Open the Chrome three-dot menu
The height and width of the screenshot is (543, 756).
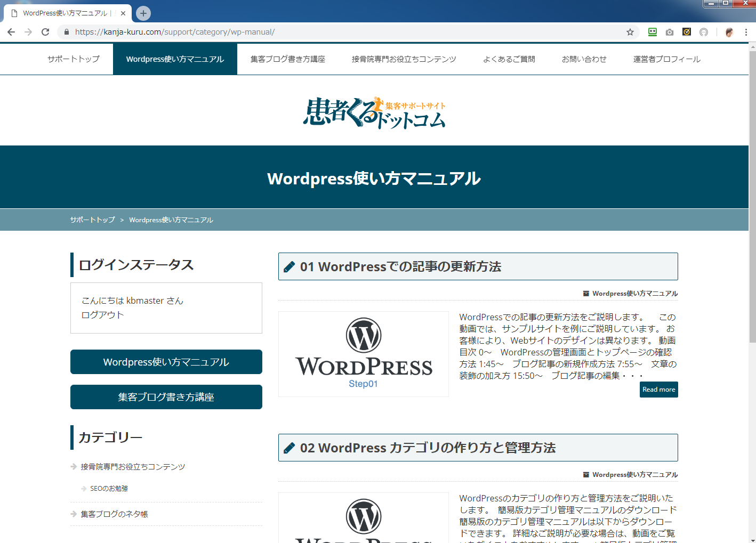pos(746,32)
